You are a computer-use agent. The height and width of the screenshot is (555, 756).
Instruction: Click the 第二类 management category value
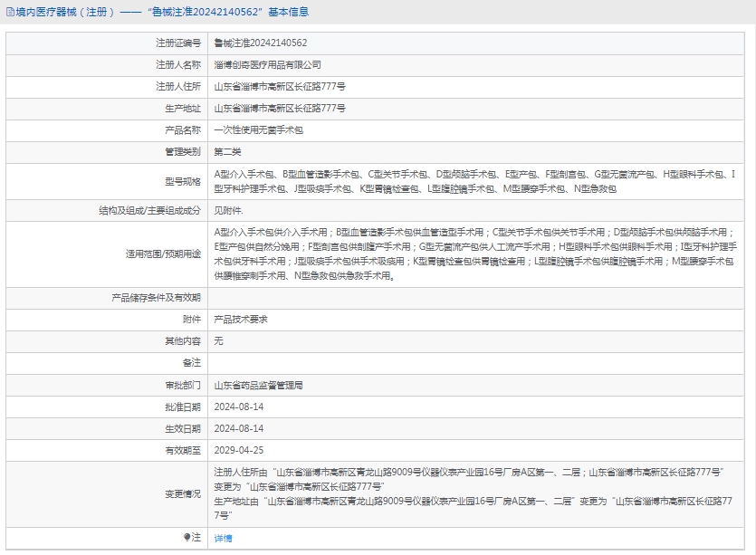click(x=227, y=152)
